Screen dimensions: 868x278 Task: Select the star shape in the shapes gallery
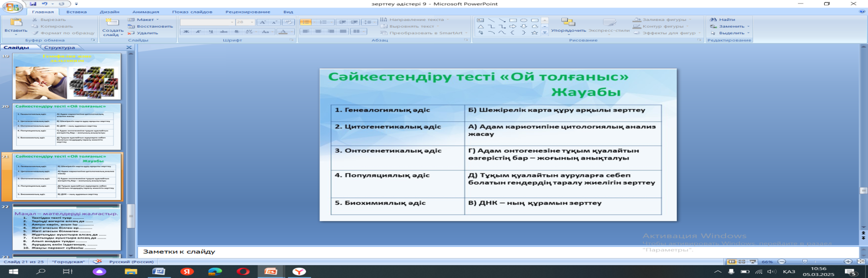click(534, 33)
